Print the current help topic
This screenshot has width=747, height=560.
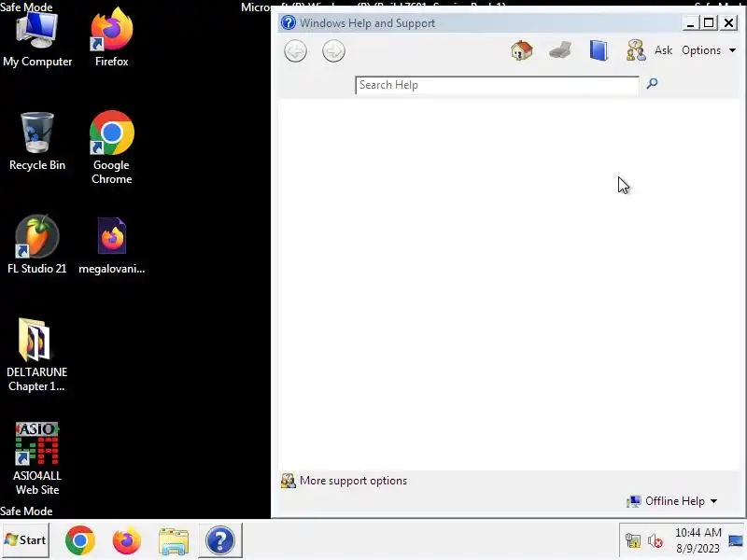coord(559,50)
